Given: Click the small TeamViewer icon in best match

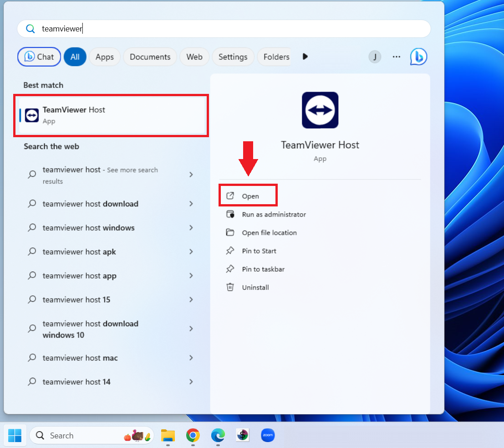Looking at the screenshot, I should [32, 115].
